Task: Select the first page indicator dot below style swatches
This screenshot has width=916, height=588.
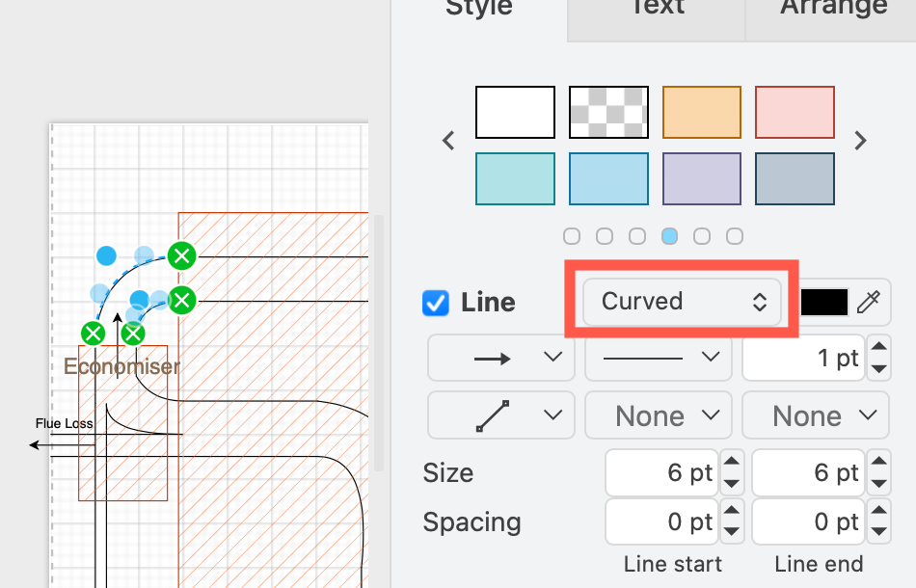Action: (572, 235)
